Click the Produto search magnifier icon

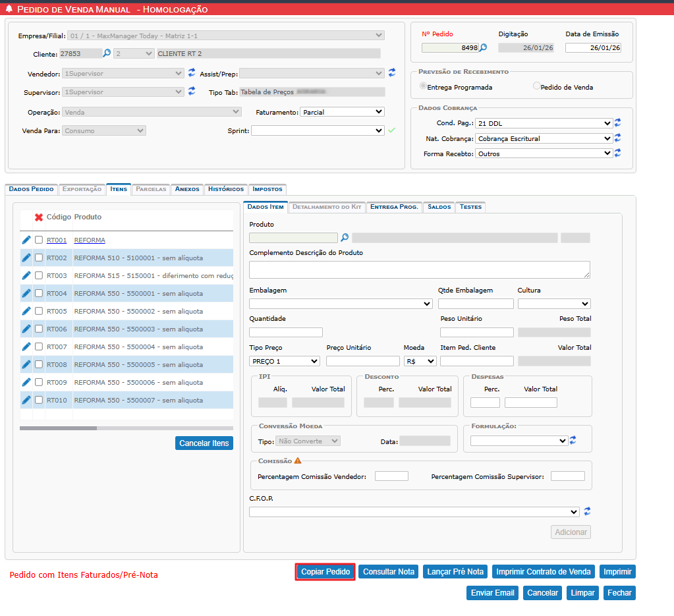coord(344,238)
